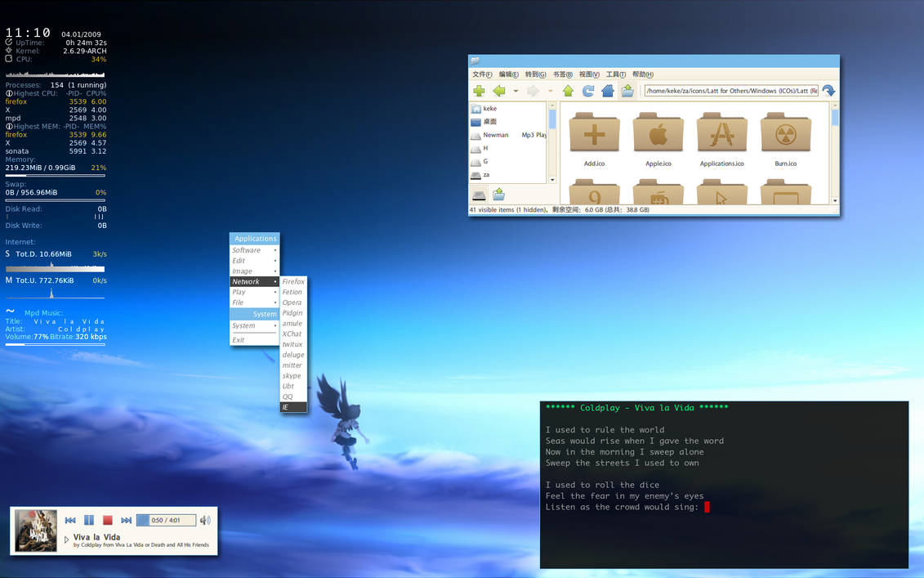Image resolution: width=924 pixels, height=578 pixels.
Task: Click the green Back arrow in file manager
Action: click(x=501, y=91)
